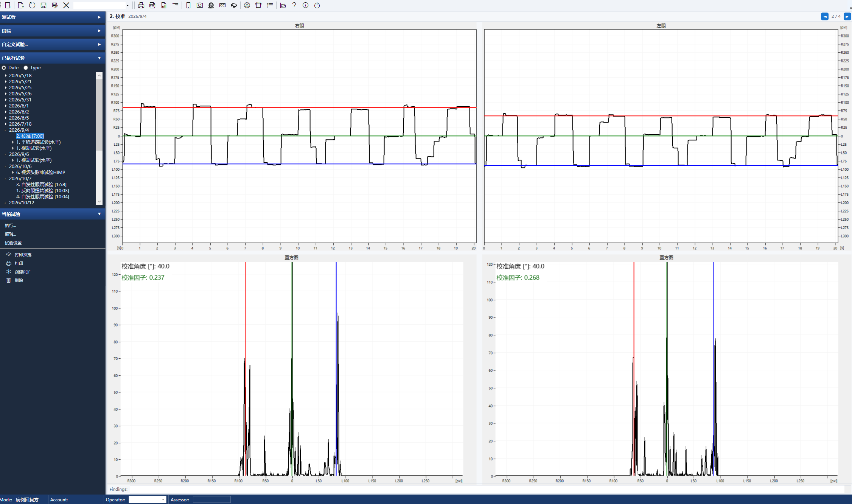Open settings via gear toolbar icon
This screenshot has width=852, height=504.
click(247, 5)
